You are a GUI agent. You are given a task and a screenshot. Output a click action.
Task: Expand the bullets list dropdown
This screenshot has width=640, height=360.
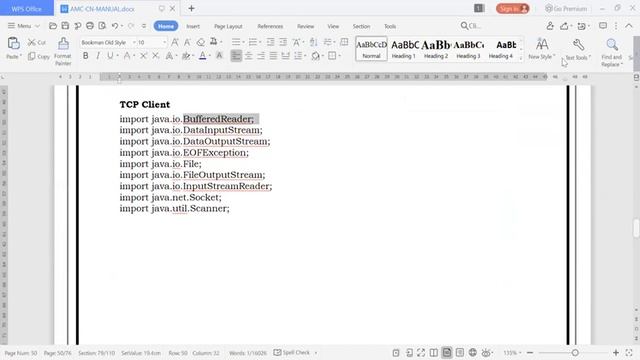coord(243,42)
